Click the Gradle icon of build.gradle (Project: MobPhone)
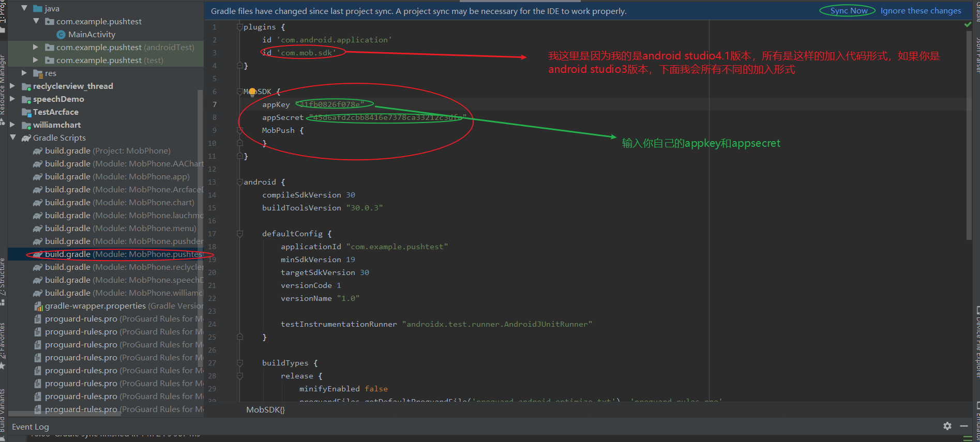The width and height of the screenshot is (980, 442). click(x=38, y=151)
